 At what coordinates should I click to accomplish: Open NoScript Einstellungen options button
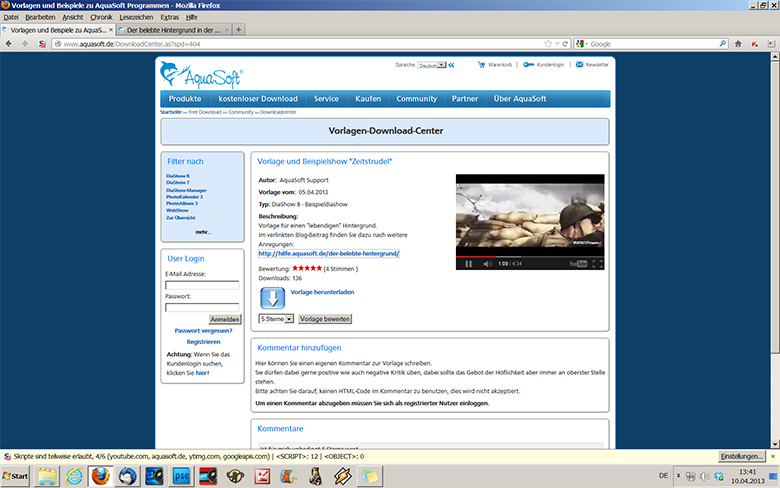(742, 456)
